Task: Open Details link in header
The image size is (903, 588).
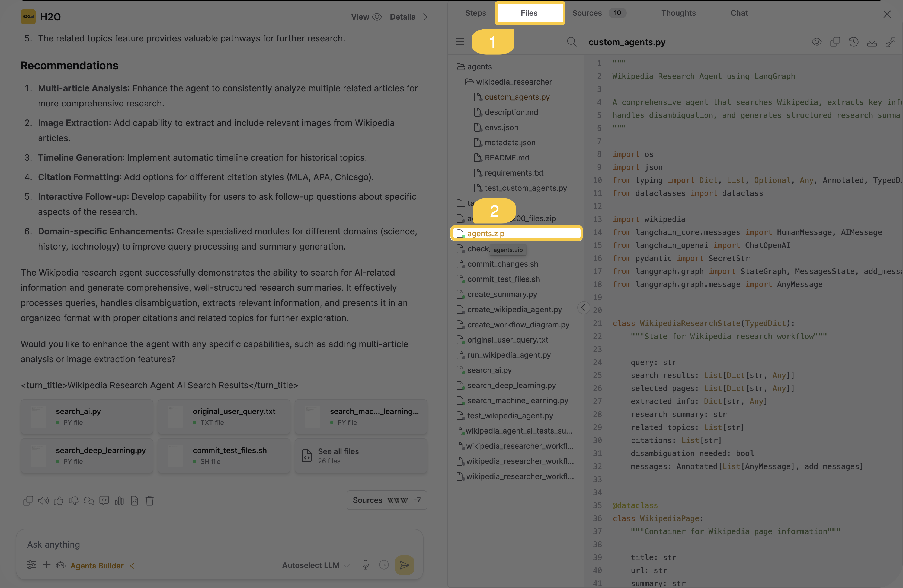Action: [x=408, y=17]
